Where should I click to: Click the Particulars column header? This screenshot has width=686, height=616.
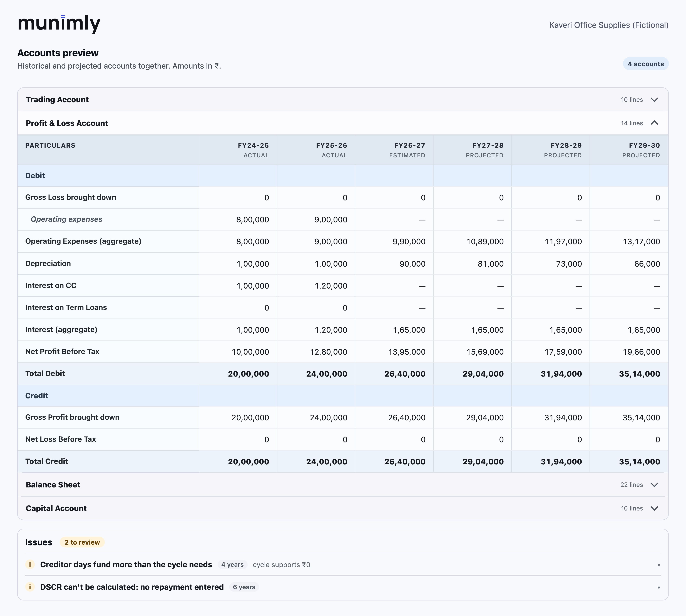[108, 150]
